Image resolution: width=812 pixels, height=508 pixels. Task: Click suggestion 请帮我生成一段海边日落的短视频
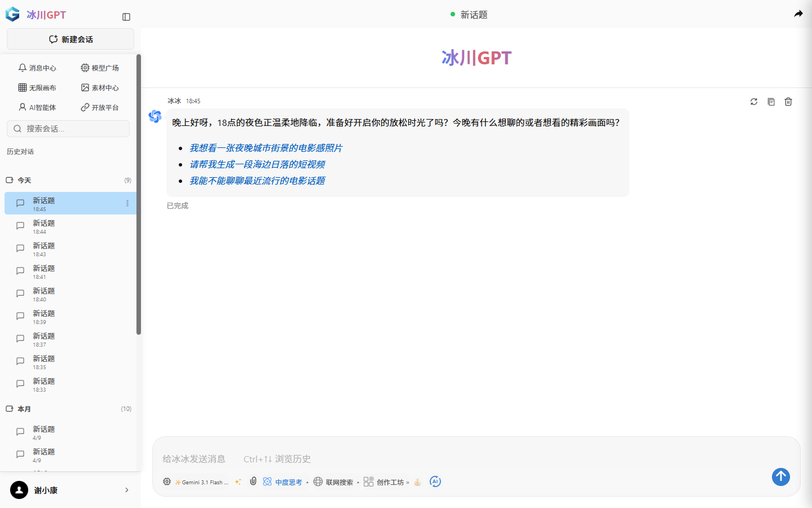click(257, 164)
